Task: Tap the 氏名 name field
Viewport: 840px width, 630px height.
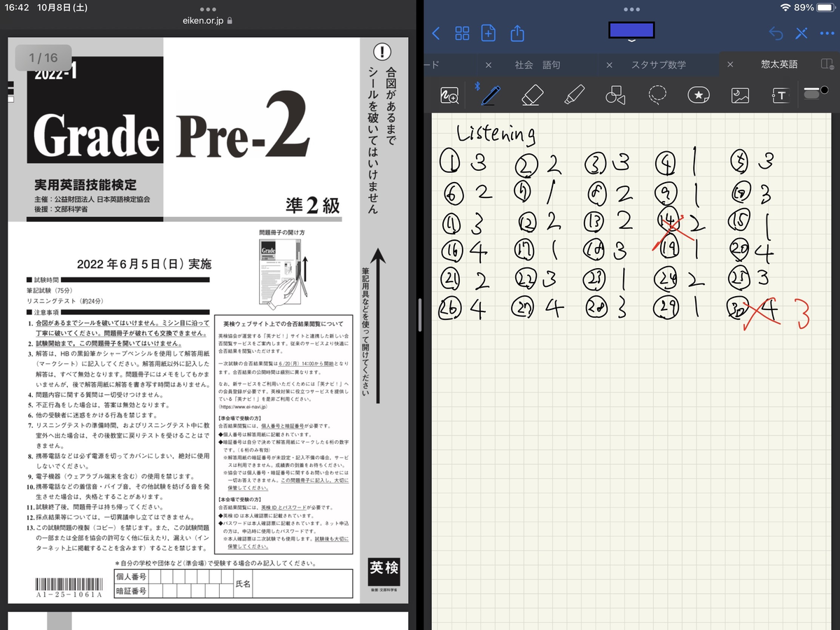Action: [x=302, y=583]
